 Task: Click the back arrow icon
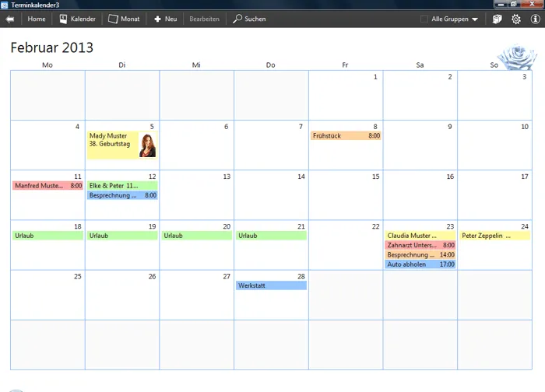(9, 19)
